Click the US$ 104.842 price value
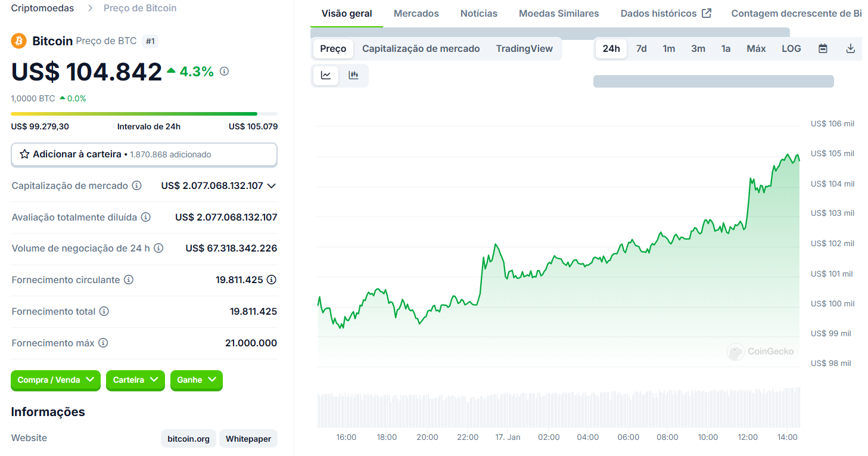 point(87,72)
